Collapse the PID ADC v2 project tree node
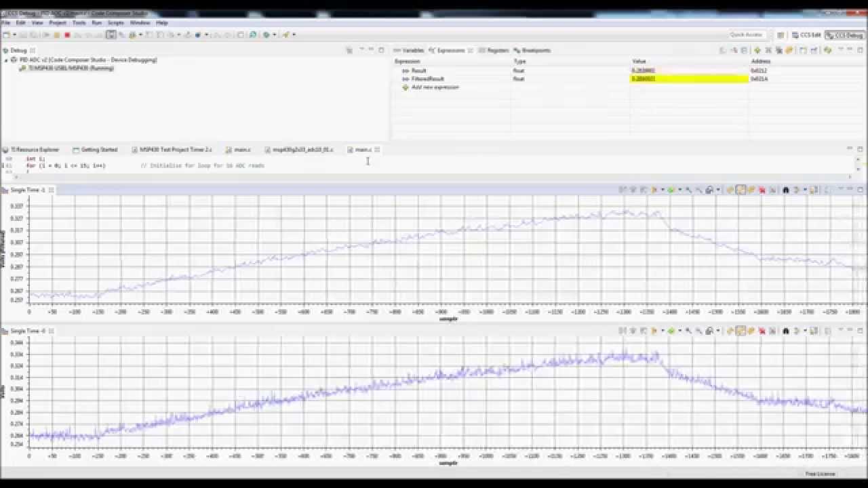Image resolution: width=868 pixels, height=488 pixels. click(6, 60)
